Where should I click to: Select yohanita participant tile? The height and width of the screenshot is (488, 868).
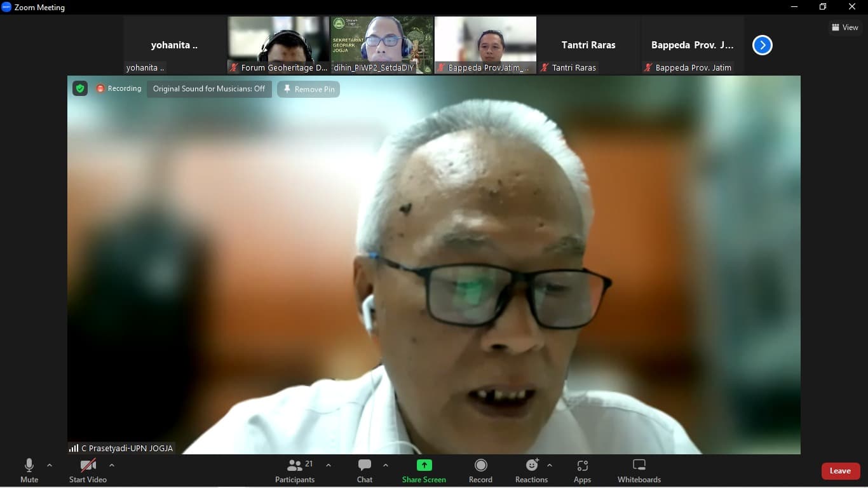(x=175, y=45)
